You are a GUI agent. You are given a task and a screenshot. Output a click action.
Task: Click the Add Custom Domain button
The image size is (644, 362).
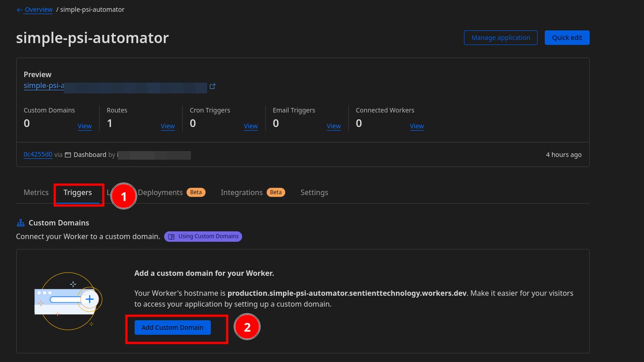tap(172, 327)
